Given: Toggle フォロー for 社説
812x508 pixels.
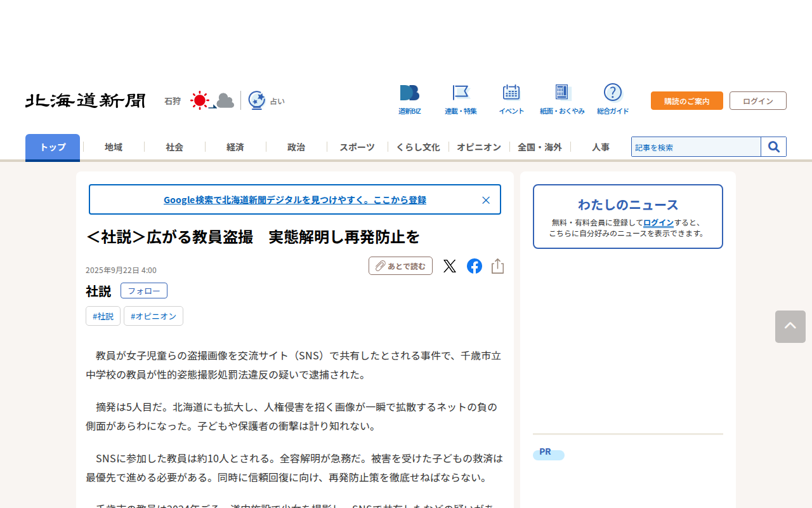Looking at the screenshot, I should coord(144,291).
